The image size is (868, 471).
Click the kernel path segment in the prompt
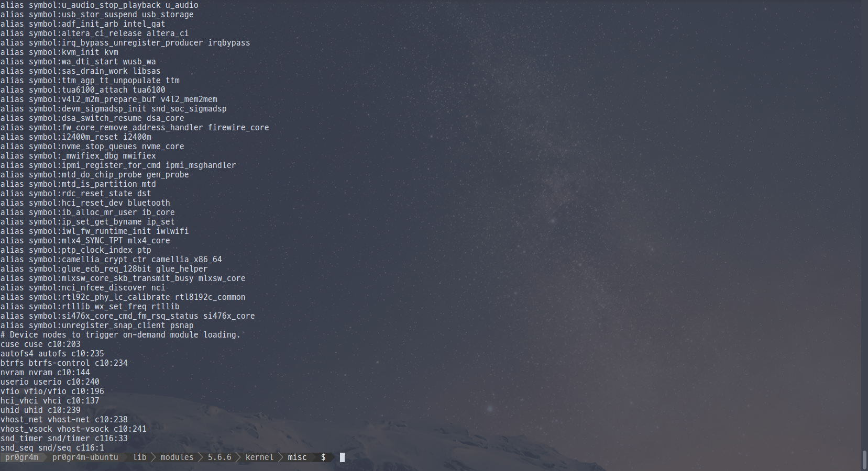click(259, 457)
